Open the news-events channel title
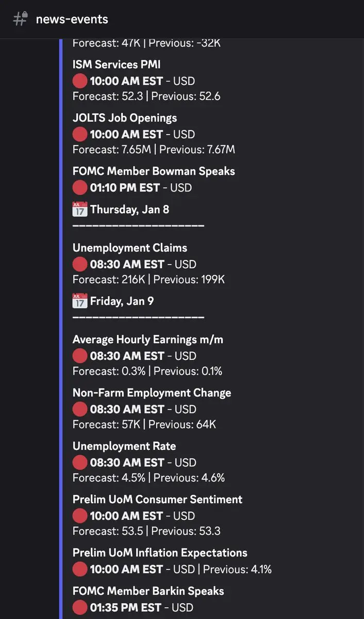Viewport: 364px width, 619px height. tap(72, 20)
